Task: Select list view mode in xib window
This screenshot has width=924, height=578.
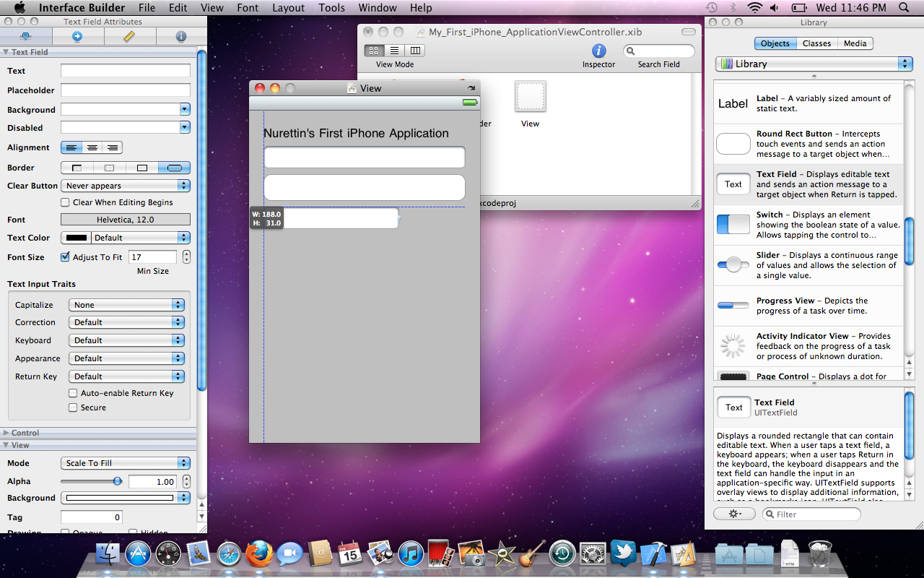Action: point(394,51)
